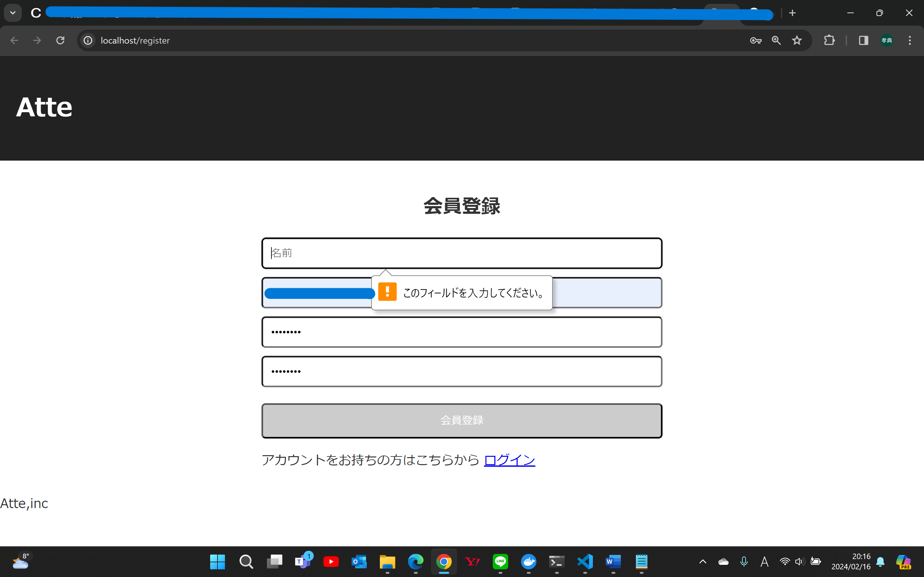Launch Visual Studio Code from taskbar
The height and width of the screenshot is (577, 924).
tap(585, 562)
